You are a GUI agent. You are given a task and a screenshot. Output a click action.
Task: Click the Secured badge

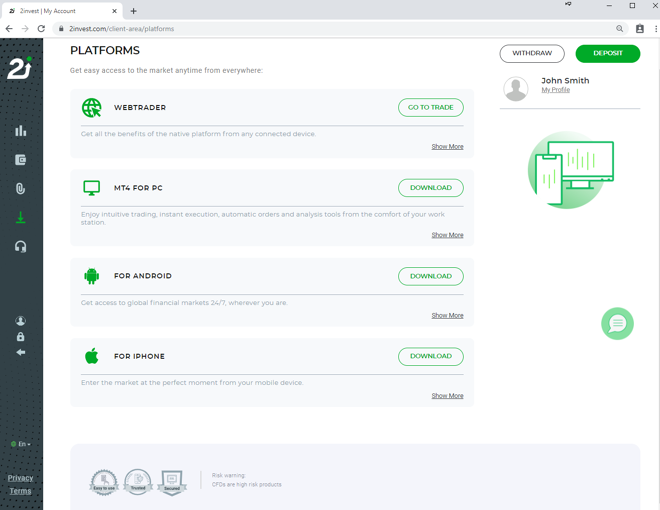tap(172, 483)
